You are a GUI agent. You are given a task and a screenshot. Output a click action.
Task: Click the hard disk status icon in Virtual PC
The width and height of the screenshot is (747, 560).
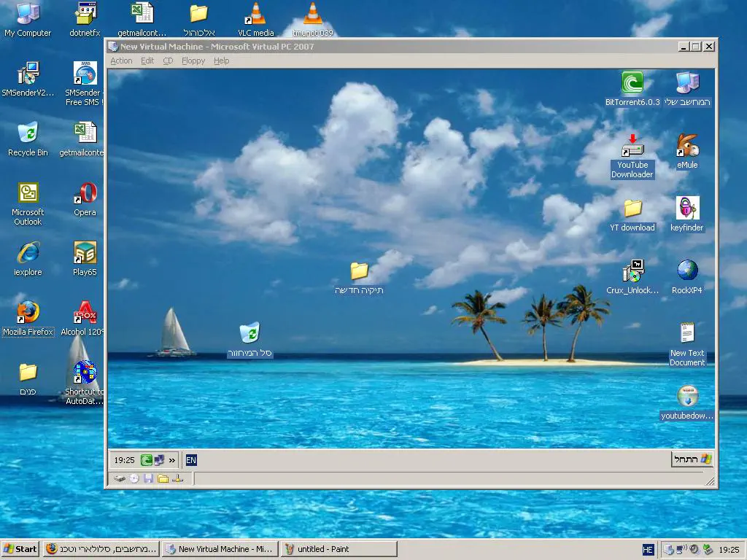tap(120, 479)
